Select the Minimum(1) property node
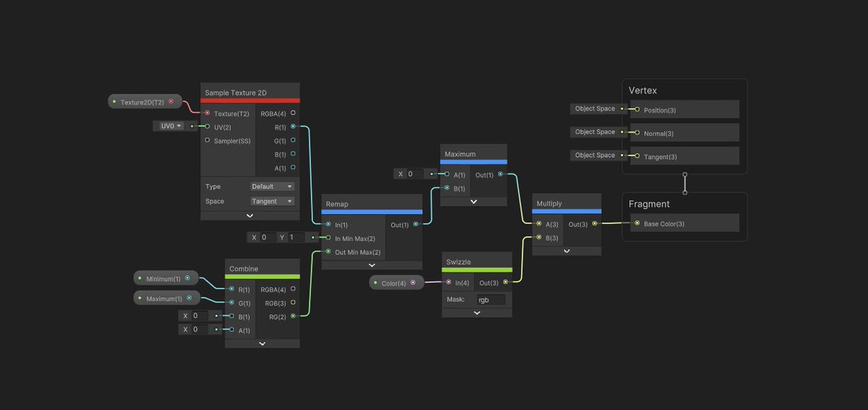Viewport: 868px width, 410px height. point(166,278)
